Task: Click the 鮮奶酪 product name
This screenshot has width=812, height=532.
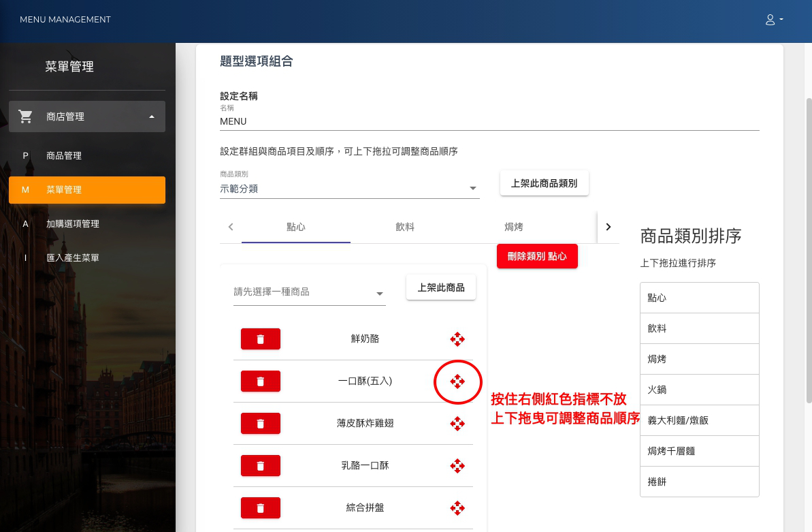Action: pyautogui.click(x=365, y=339)
